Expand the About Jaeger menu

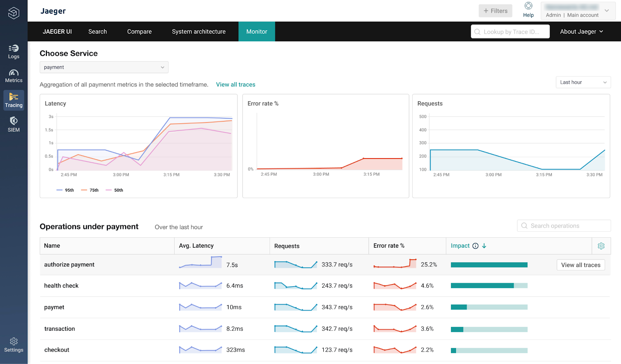click(581, 32)
